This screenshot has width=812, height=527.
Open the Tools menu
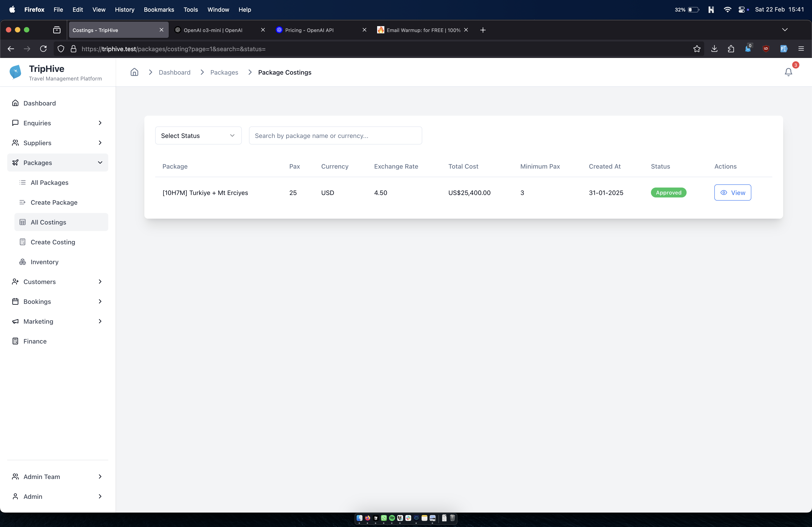191,9
